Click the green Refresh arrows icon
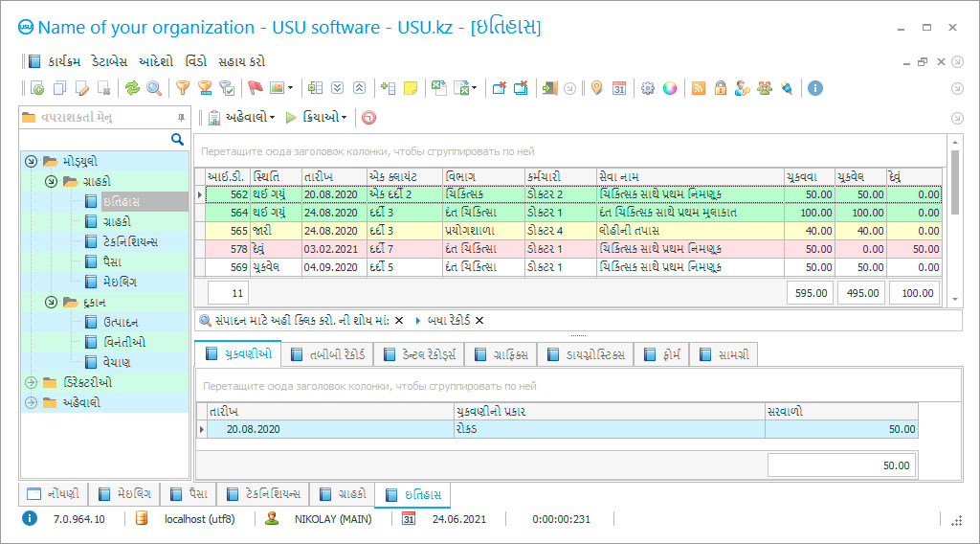 click(132, 88)
